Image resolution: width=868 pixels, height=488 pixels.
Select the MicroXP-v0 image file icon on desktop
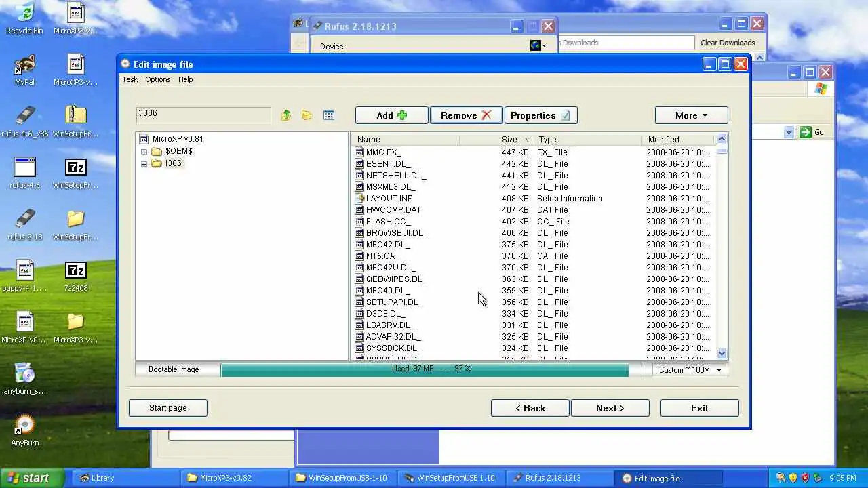coord(24,322)
